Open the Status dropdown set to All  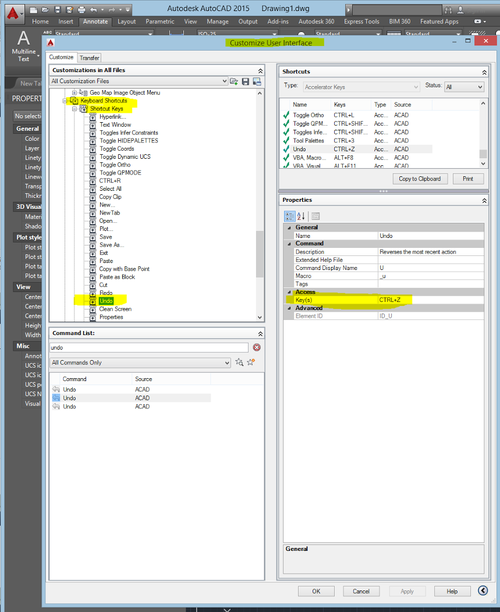click(464, 87)
